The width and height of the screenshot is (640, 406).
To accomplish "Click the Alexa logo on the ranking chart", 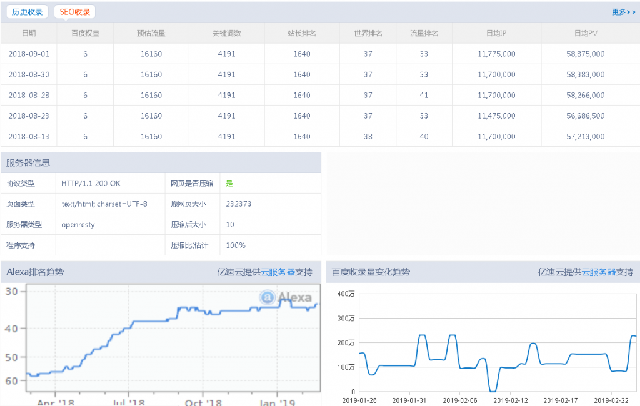I will tap(286, 297).
